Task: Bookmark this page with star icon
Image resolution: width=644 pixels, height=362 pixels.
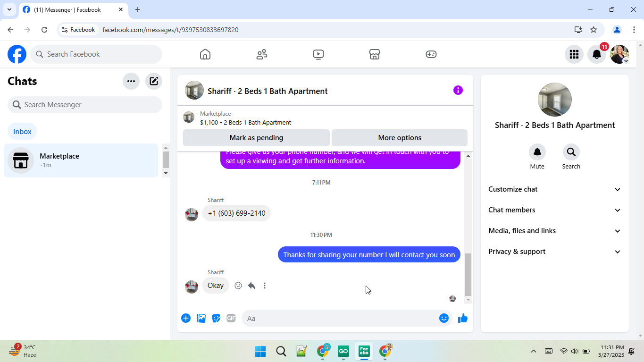Action: pos(594,30)
